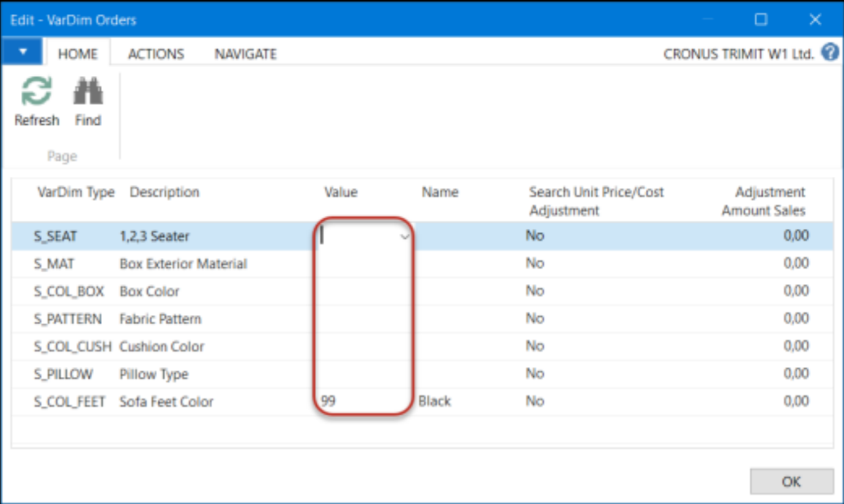Click 'Box Exterior Material' description
This screenshot has height=504, width=844.
coord(183,264)
